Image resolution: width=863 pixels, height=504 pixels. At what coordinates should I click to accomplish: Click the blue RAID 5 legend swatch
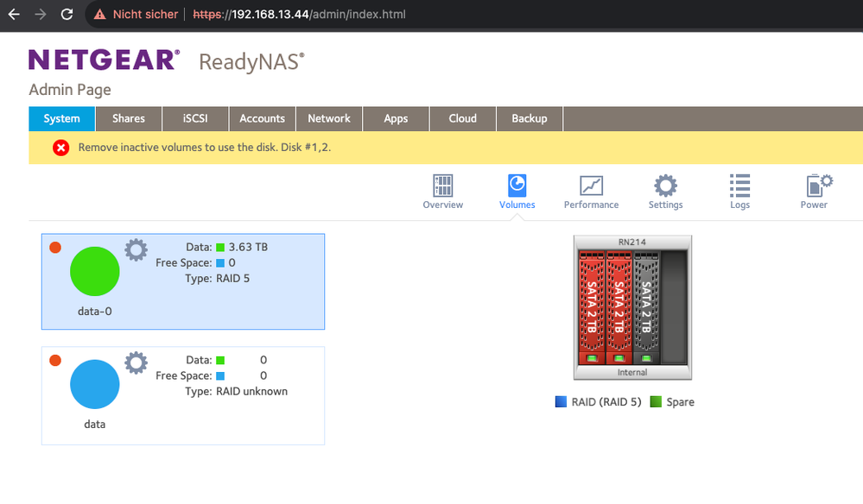(x=562, y=402)
